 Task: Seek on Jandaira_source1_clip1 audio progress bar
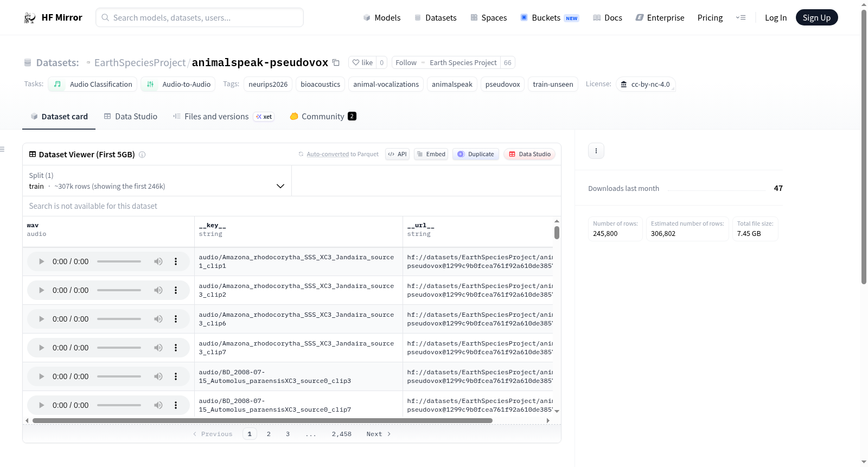[x=119, y=261]
